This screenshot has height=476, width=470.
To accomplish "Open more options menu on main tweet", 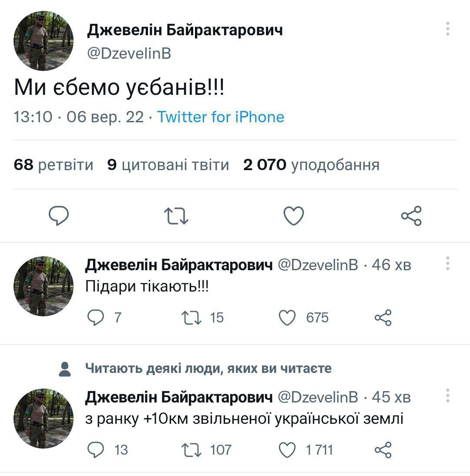I will click(447, 29).
